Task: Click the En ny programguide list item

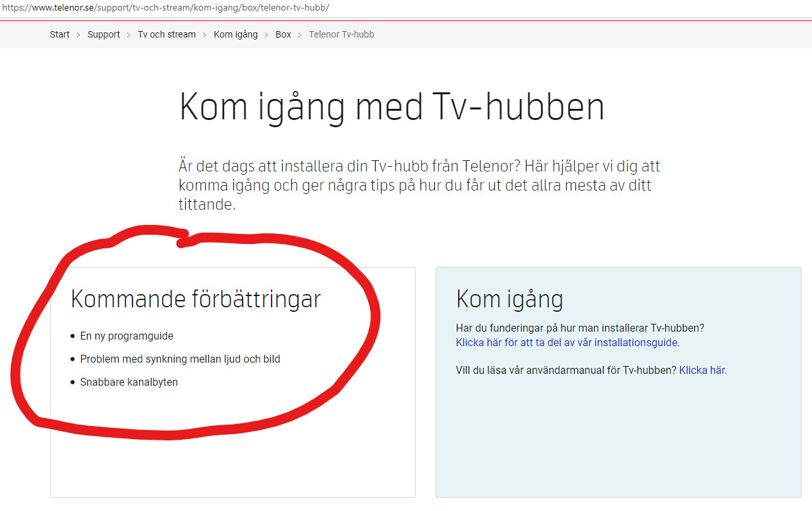Action: point(127,336)
